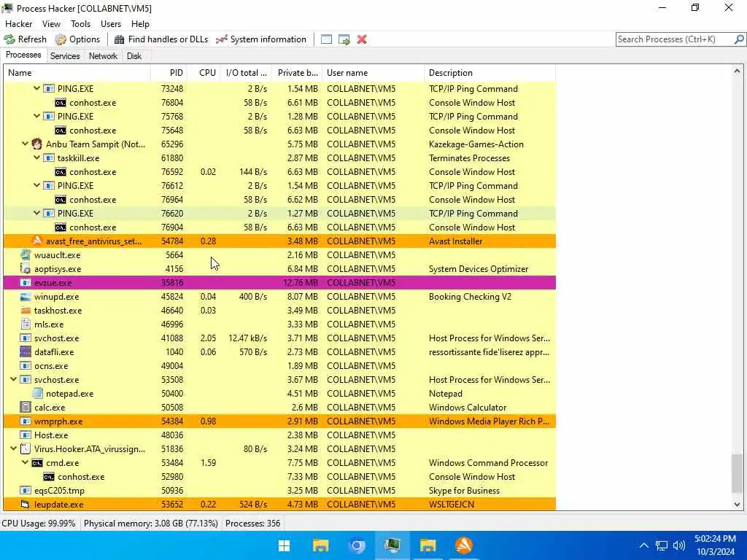Sort by the CPU column header
Image resolution: width=747 pixels, height=560 pixels.
click(x=204, y=73)
